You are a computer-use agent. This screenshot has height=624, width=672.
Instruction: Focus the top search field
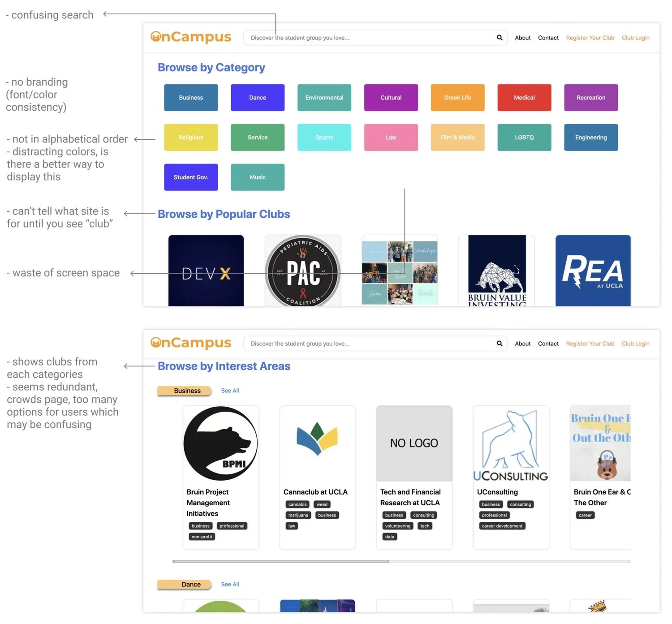tap(375, 38)
